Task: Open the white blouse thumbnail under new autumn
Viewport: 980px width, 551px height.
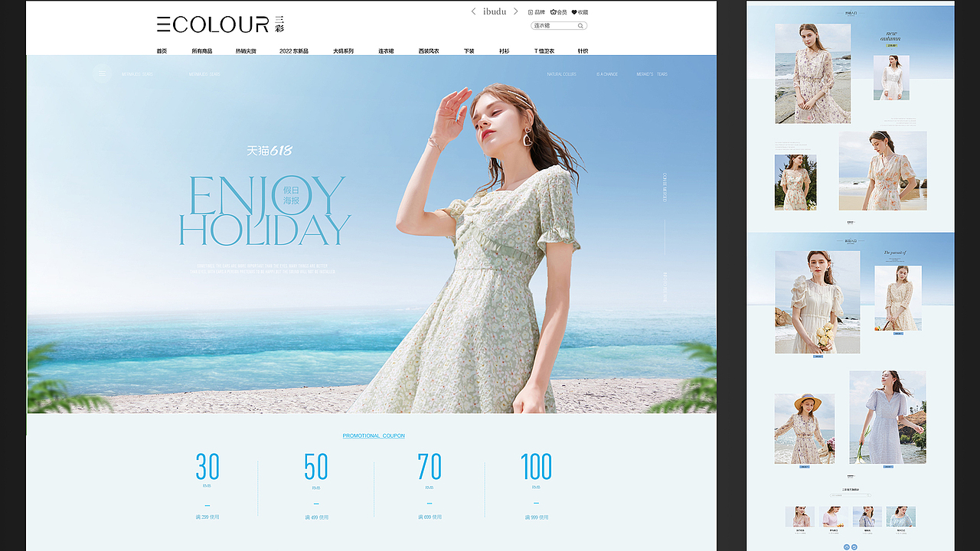Action: (891, 77)
